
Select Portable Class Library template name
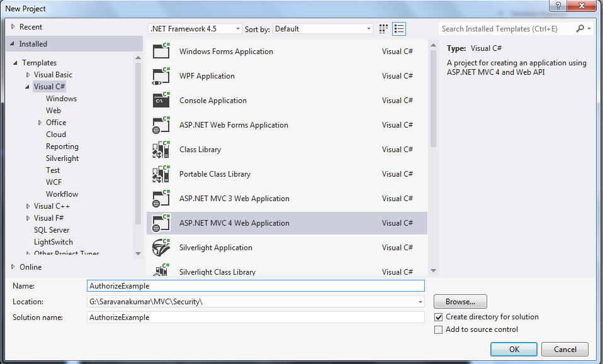tap(215, 174)
